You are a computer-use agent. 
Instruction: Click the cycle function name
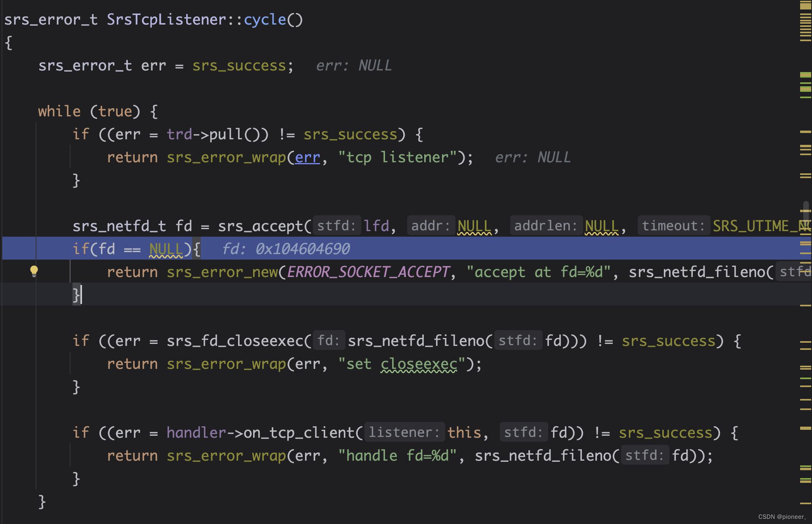pyautogui.click(x=265, y=20)
